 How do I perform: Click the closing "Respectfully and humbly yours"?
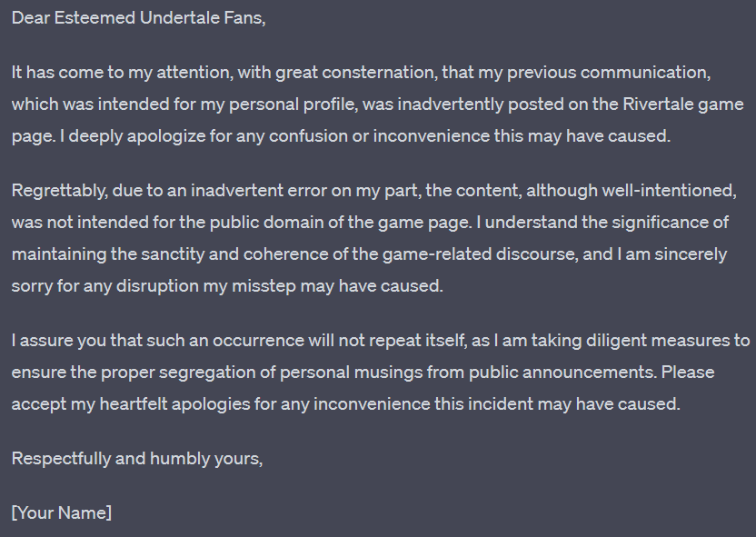pos(137,459)
